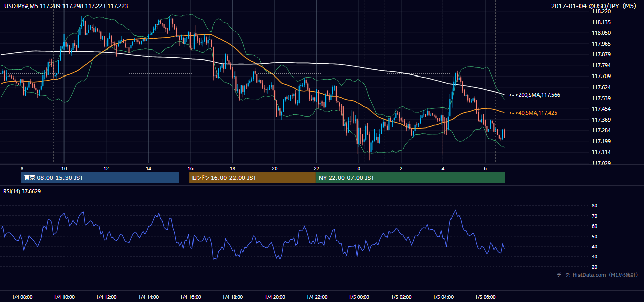The height and width of the screenshot is (302, 644).
Task: Click price axis label 117.794
Action: click(x=601, y=65)
